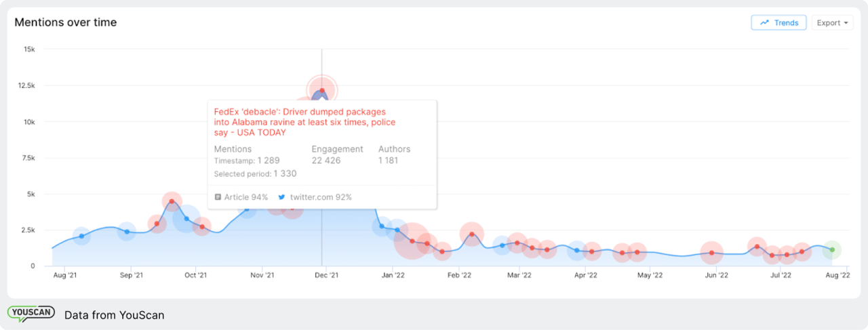This screenshot has width=868, height=330.
Task: Click the YouScan logo
Action: tap(31, 314)
